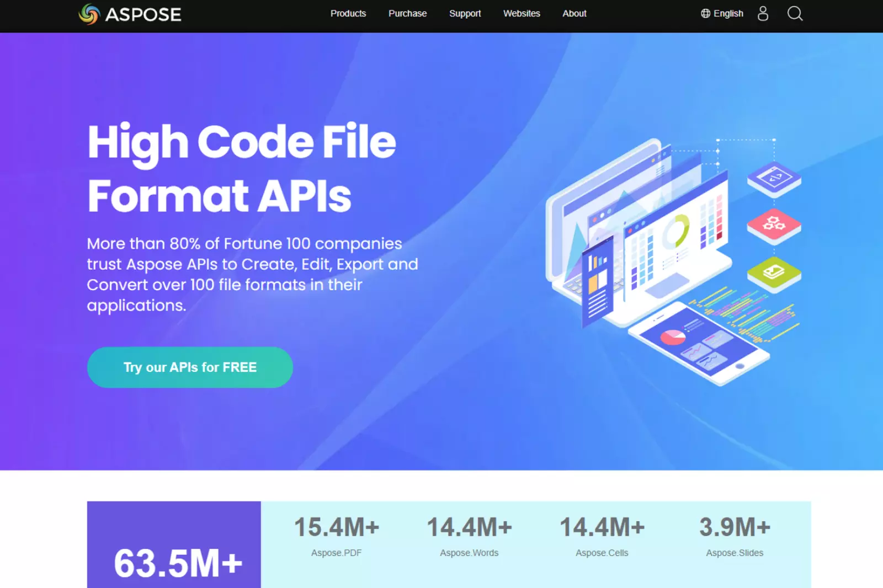Open the search magnifier icon
Image resolution: width=883 pixels, height=588 pixels.
(795, 13)
